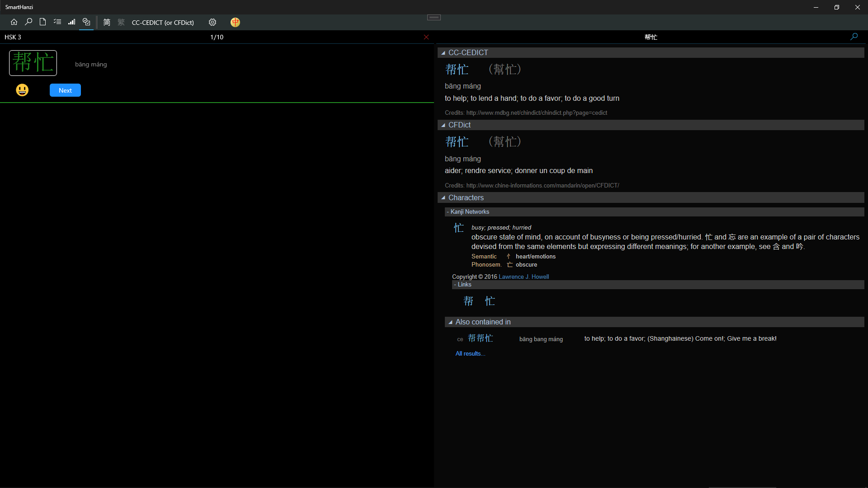Click the Next button
The height and width of the screenshot is (488, 868).
(x=65, y=90)
